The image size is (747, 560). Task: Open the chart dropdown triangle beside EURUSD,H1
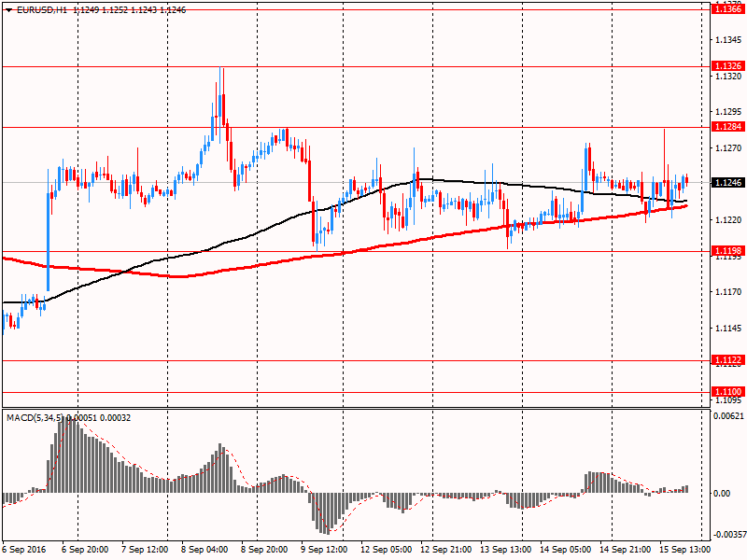coord(8,10)
